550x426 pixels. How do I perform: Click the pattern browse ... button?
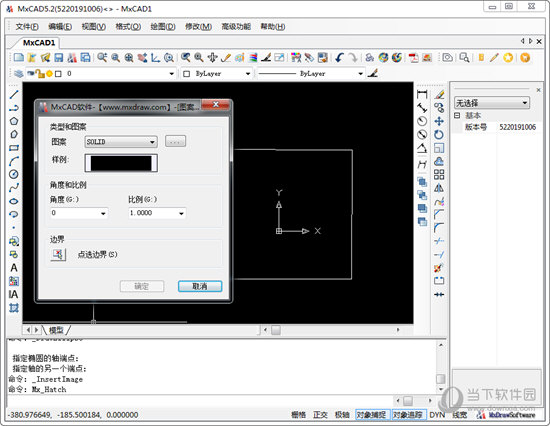click(x=175, y=141)
